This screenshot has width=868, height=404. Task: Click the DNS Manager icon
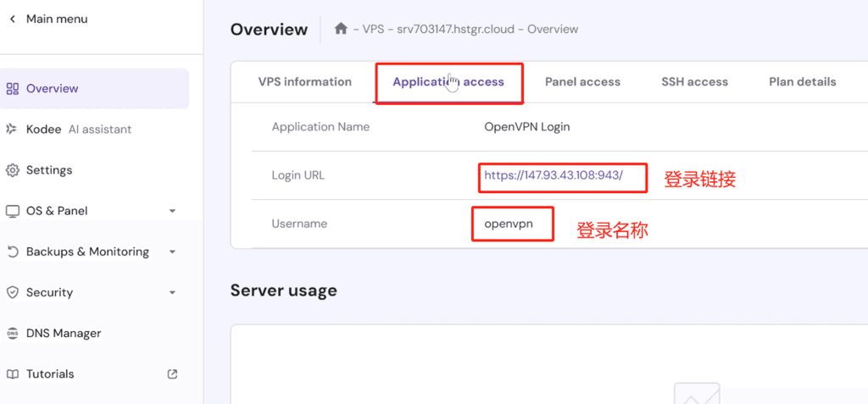coord(12,333)
